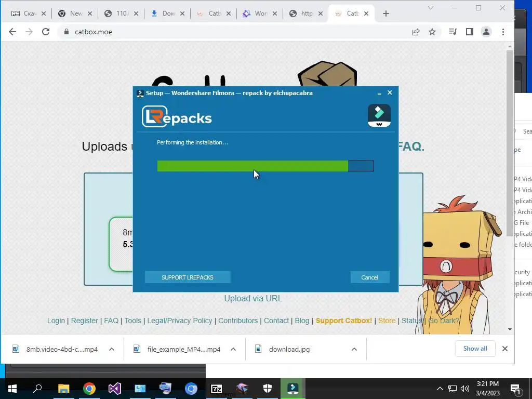
Task: Open the clock showing 3:21 PM
Action: [x=487, y=389]
